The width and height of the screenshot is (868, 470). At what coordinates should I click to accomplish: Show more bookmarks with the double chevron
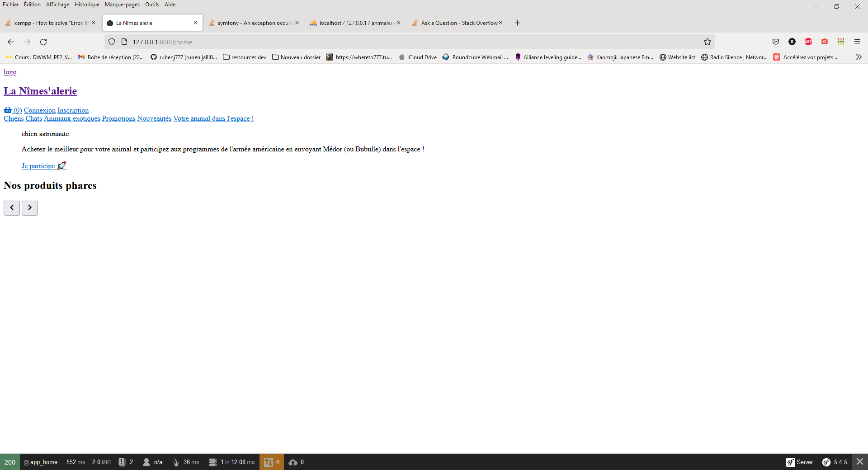859,57
